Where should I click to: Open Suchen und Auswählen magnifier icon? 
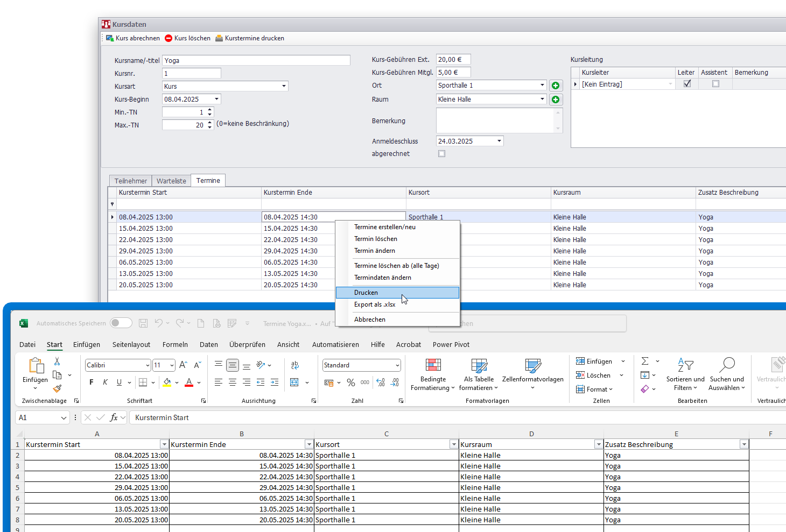[x=727, y=365]
